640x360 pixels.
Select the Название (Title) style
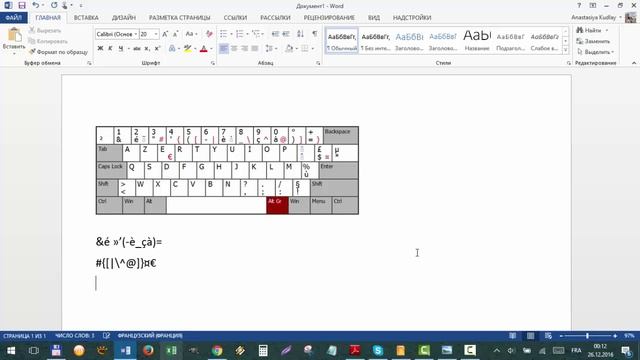pyautogui.click(x=477, y=40)
